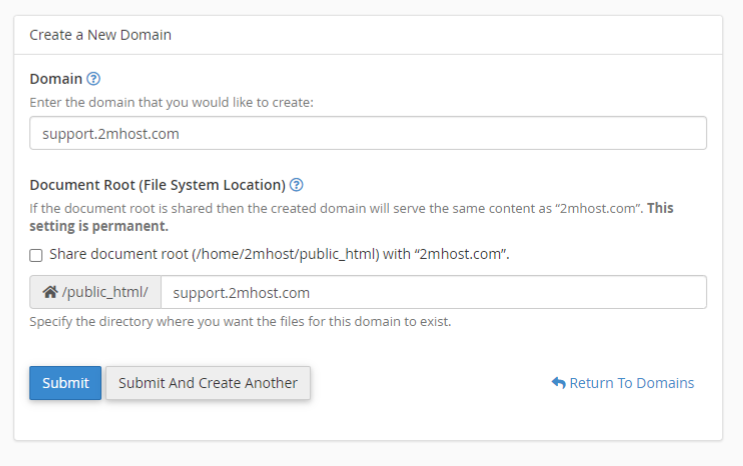743x466 pixels.
Task: Follow the Return To Domains link
Action: click(631, 383)
